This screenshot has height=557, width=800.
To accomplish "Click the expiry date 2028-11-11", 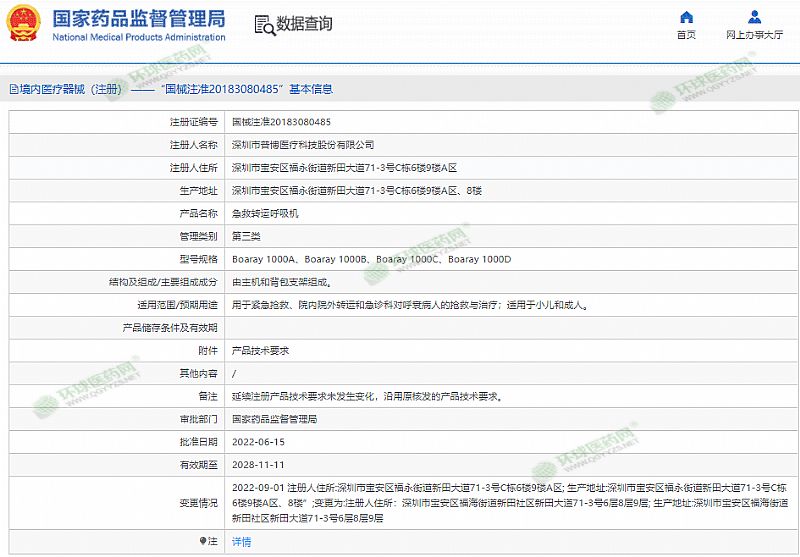I will coord(258,465).
